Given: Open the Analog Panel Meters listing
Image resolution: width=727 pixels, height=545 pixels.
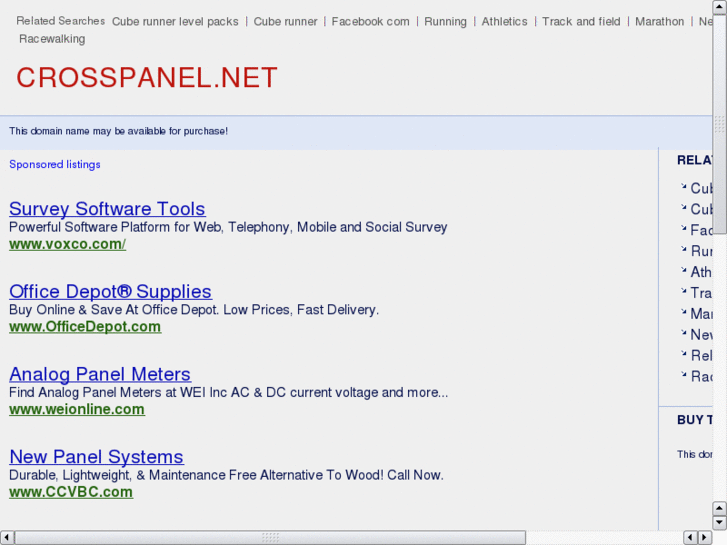Looking at the screenshot, I should [x=100, y=374].
